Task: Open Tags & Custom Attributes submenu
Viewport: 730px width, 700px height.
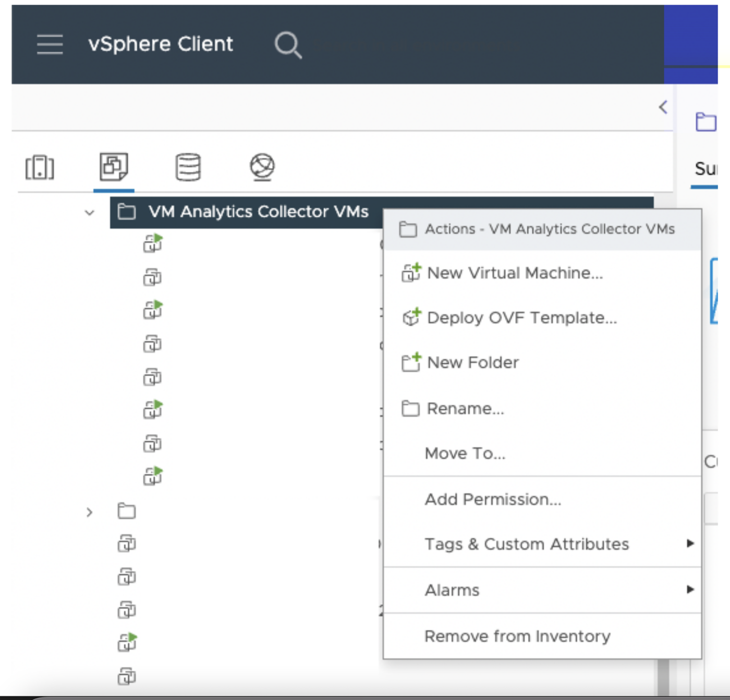Action: tap(542, 544)
